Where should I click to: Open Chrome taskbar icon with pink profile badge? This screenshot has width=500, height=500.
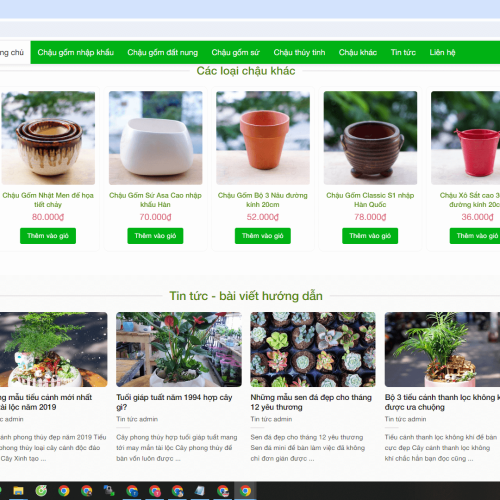(155, 491)
